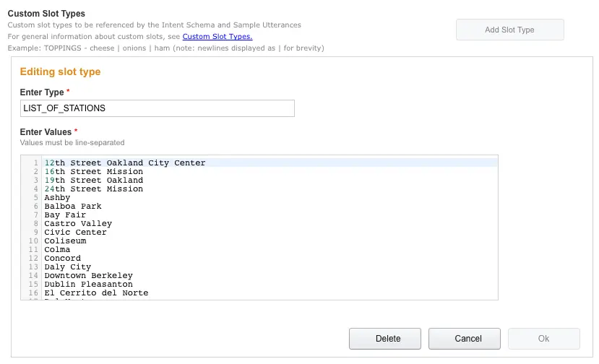
Task: Confirm with the Ok button
Action: [543, 338]
